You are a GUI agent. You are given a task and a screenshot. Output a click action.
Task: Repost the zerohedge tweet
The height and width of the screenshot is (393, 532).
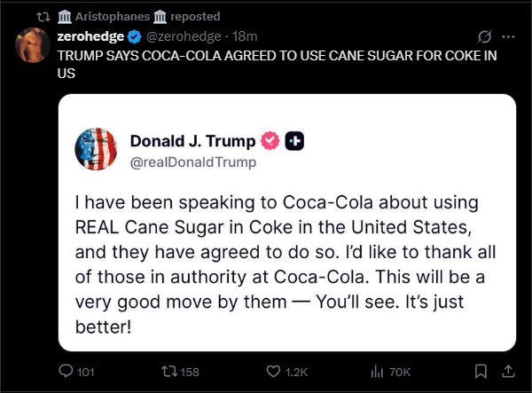tap(169, 372)
